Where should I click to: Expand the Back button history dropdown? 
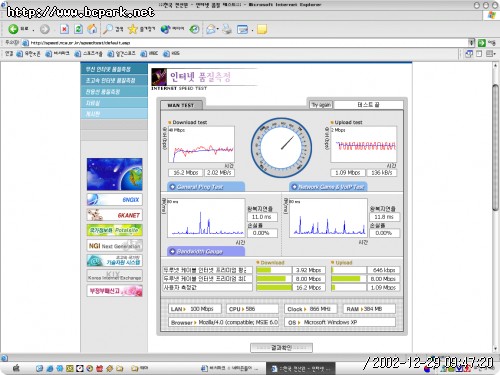(33, 30)
